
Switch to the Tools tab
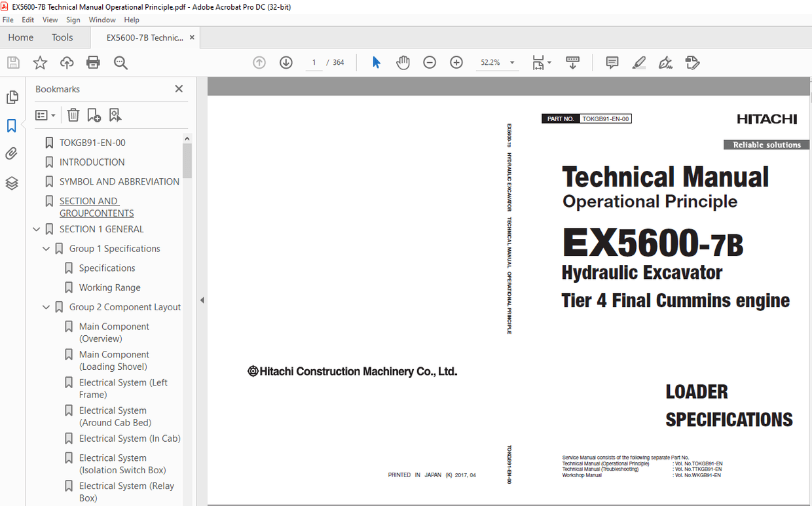[x=62, y=37]
